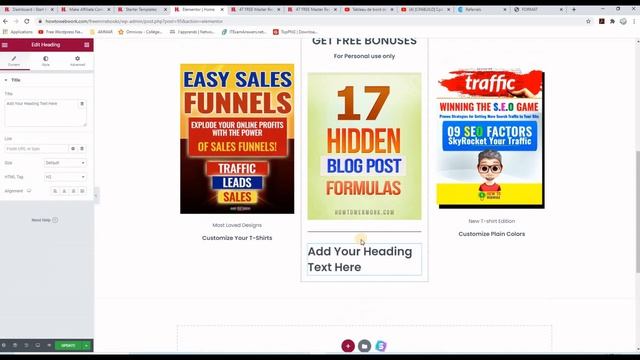Open the Navigator layers icon

(x=15, y=345)
